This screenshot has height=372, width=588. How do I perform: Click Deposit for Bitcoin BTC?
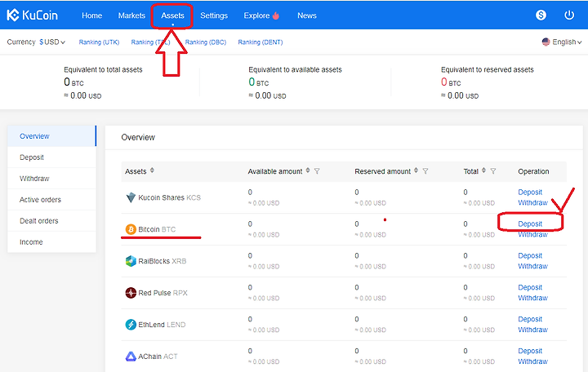click(x=530, y=224)
